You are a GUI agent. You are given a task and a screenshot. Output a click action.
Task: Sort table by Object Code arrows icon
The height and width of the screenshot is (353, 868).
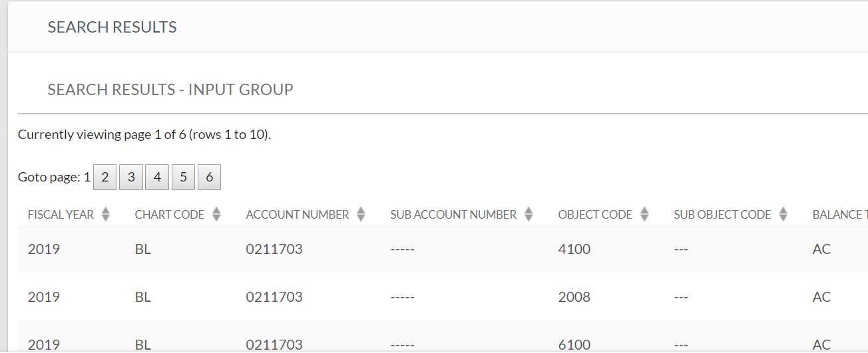tap(644, 215)
